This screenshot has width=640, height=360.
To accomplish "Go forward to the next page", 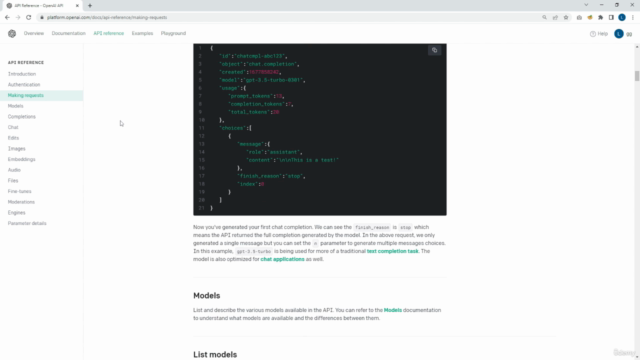I will (18, 18).
